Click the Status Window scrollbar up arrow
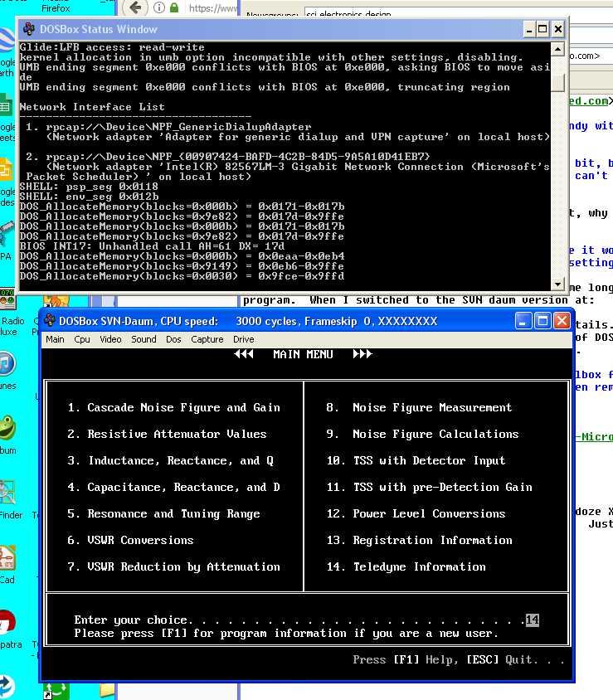Screen dimensions: 613x700 (558, 48)
